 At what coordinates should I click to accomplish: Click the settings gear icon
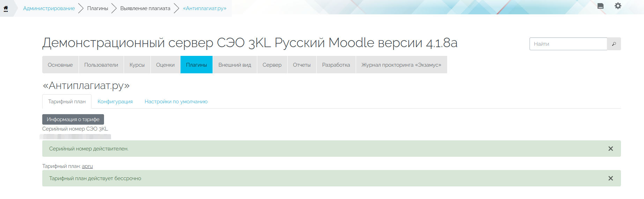pyautogui.click(x=618, y=6)
